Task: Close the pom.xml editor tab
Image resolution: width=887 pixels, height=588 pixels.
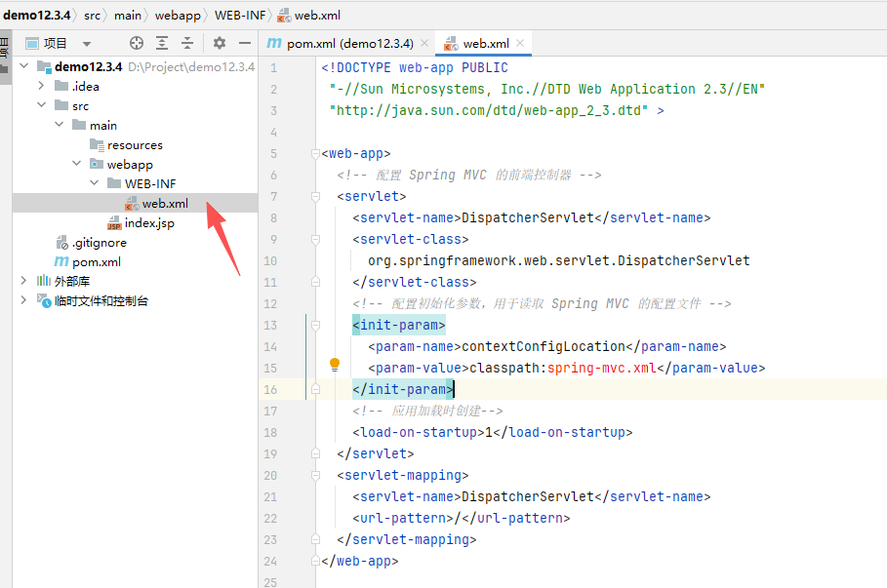Action: (x=423, y=43)
